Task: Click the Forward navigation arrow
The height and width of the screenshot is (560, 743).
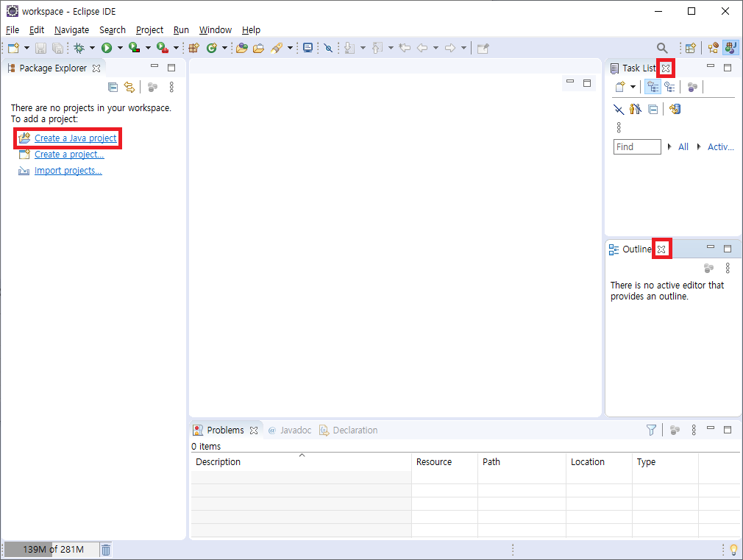Action: click(450, 48)
